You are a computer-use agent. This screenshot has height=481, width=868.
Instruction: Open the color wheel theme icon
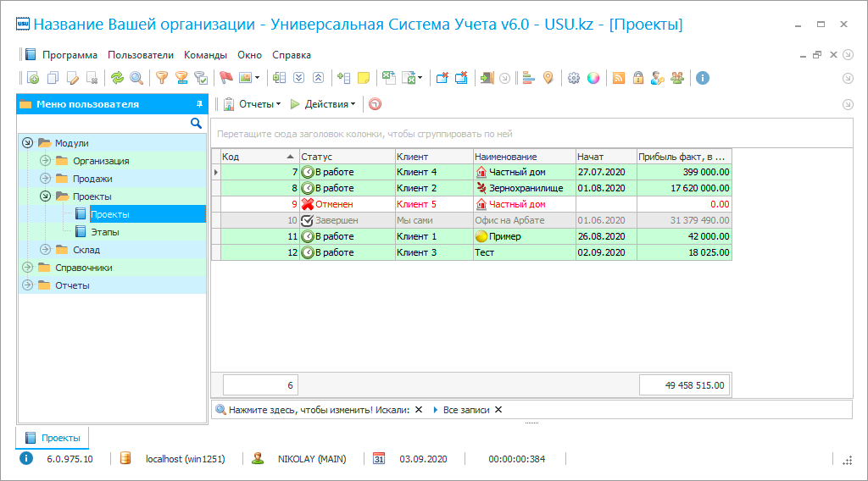593,78
